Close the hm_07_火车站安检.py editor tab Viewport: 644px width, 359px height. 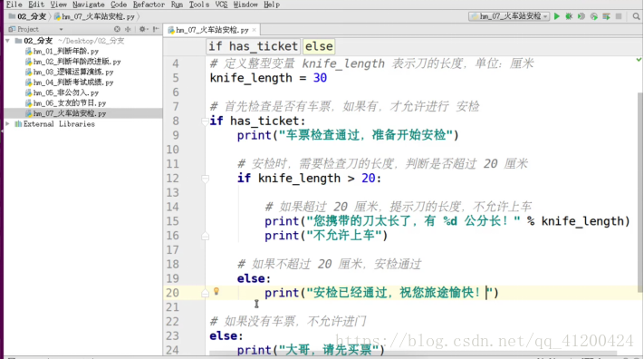click(255, 30)
